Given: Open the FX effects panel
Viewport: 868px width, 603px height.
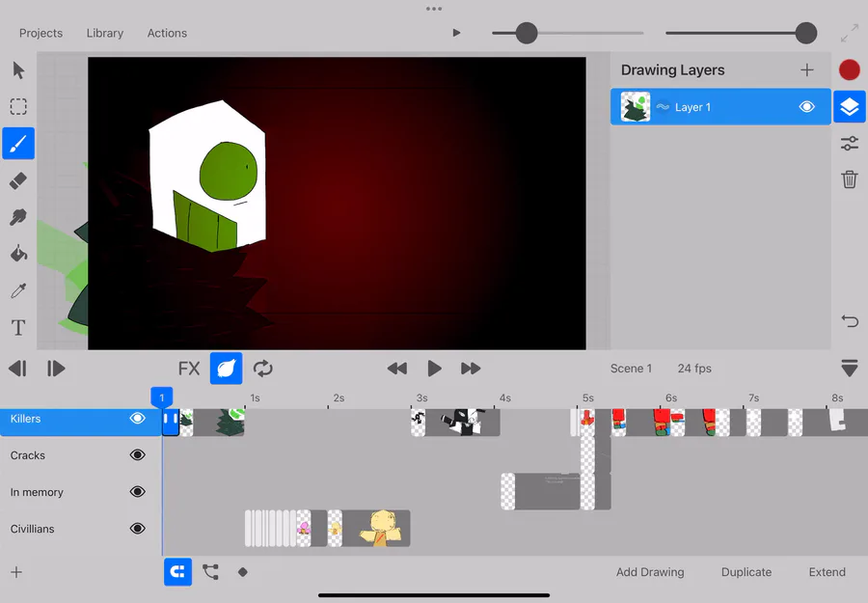Looking at the screenshot, I should click(189, 369).
